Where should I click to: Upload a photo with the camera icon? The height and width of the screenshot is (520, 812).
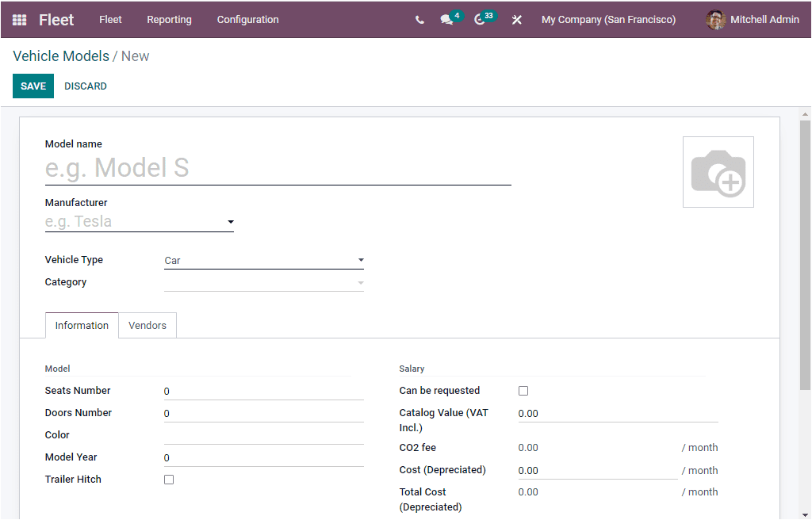click(718, 171)
